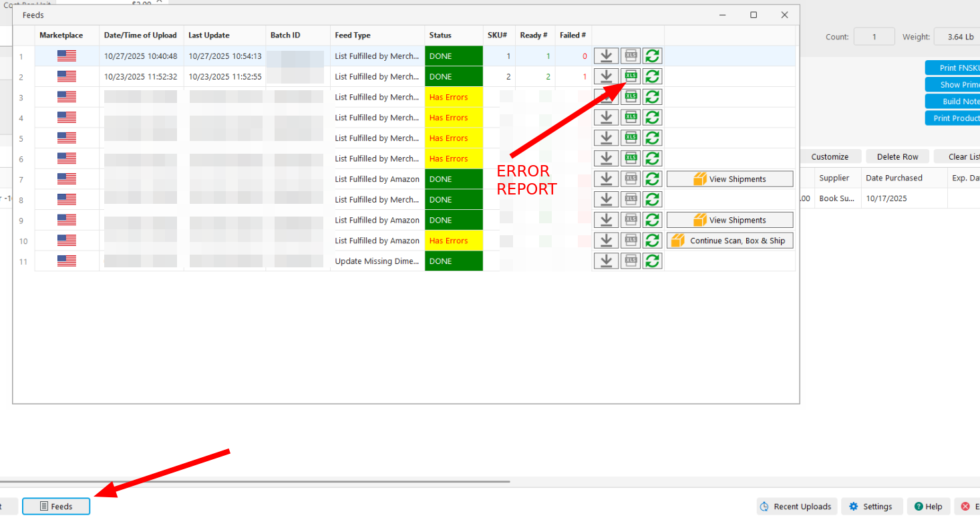Click the box icon on Continue Scan, Box & Ship
Screen dimensions: 980x524
click(x=679, y=240)
